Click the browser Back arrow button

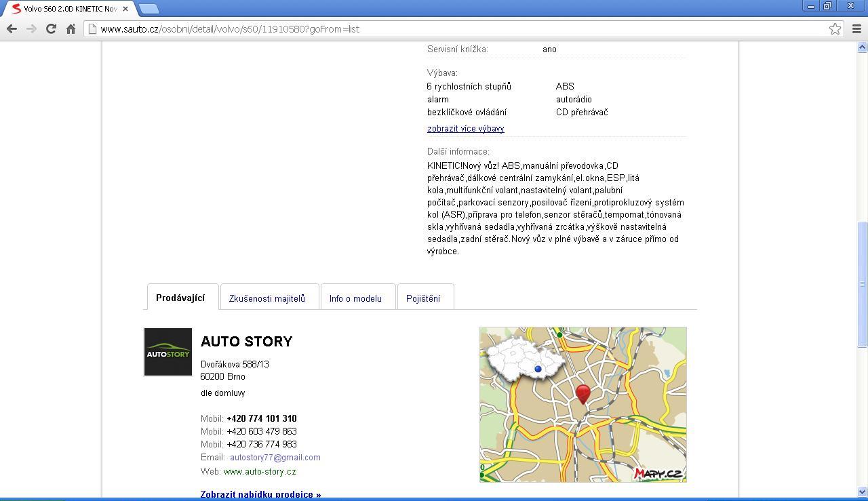click(x=12, y=28)
